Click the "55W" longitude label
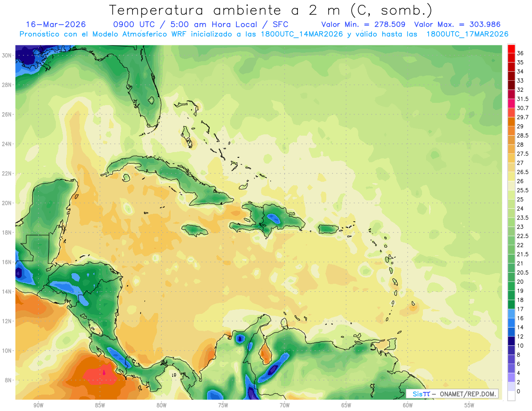 pyautogui.click(x=469, y=405)
